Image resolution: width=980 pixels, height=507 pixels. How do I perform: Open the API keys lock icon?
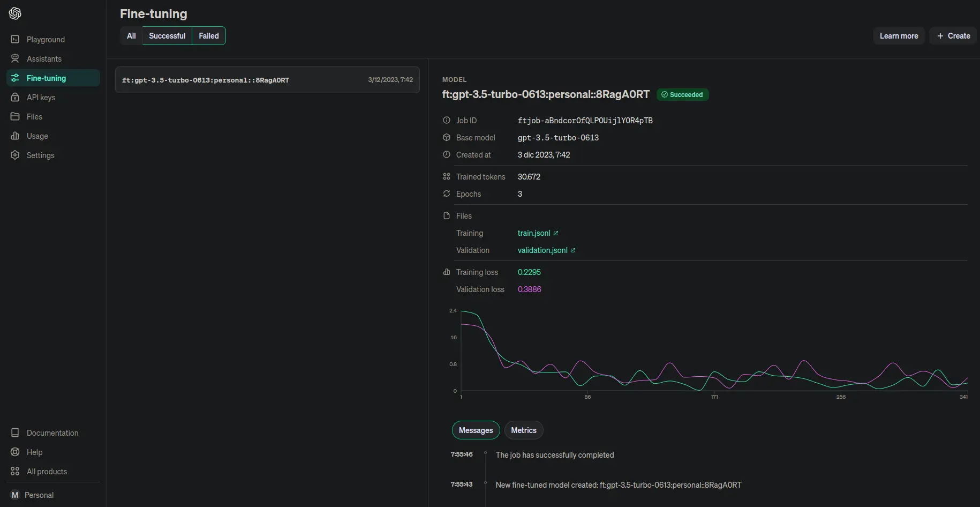coord(15,97)
